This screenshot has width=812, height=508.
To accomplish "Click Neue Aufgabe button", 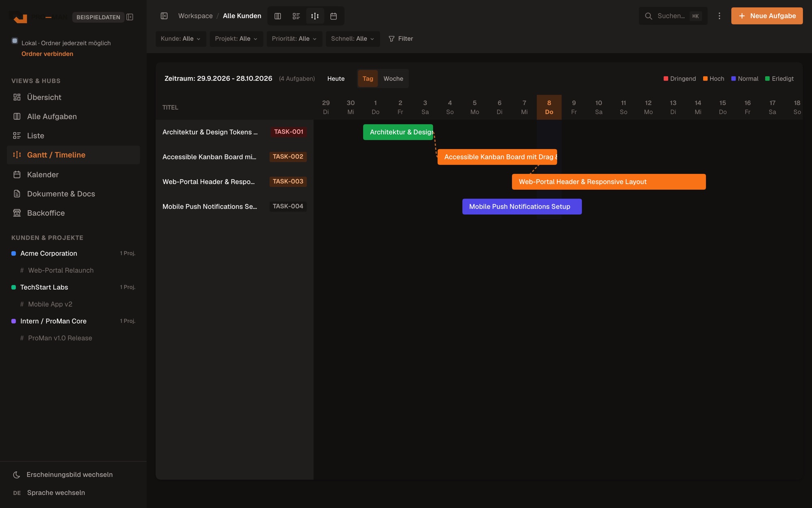I will [767, 16].
